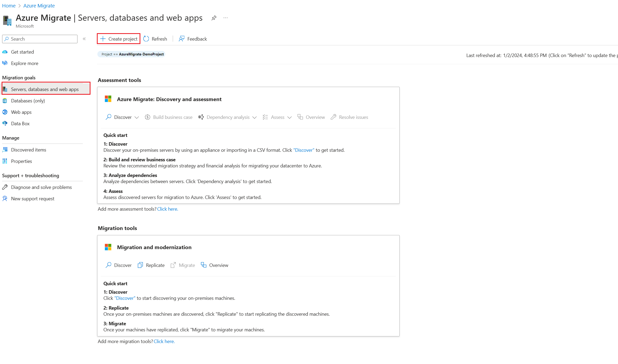Screen dimensions: 618x364
Task: Click here to add more migration tools
Action: tap(164, 341)
